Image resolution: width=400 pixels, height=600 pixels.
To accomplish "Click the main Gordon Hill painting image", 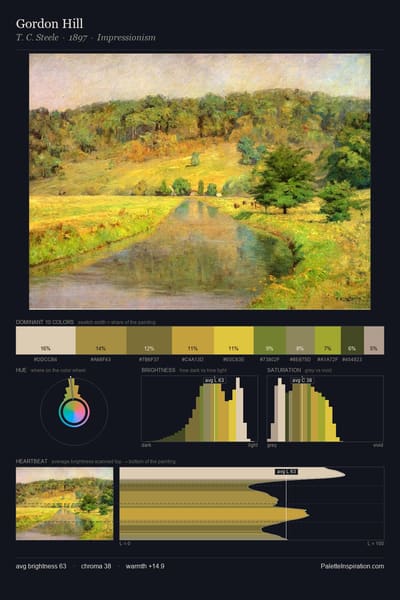I will click(x=200, y=181).
